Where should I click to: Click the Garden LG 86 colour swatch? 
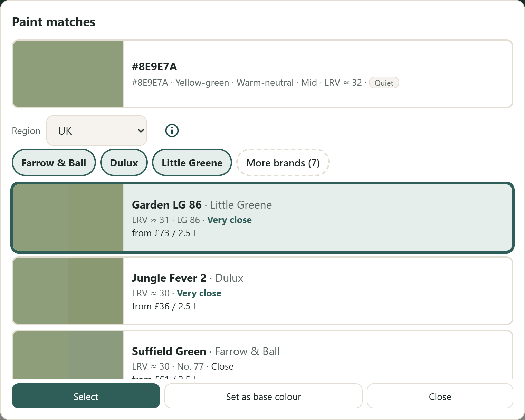[x=68, y=218]
